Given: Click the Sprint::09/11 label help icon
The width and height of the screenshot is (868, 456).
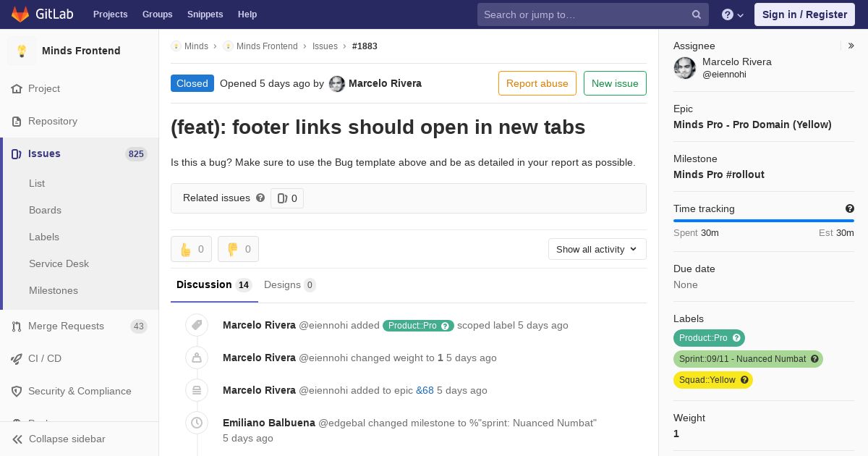Looking at the screenshot, I should [814, 359].
